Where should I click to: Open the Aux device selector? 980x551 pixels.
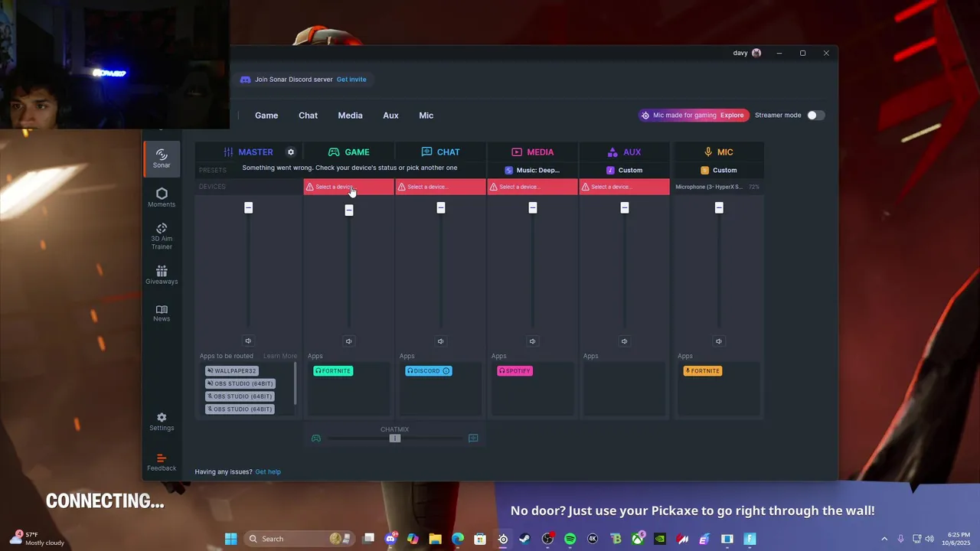pos(624,187)
